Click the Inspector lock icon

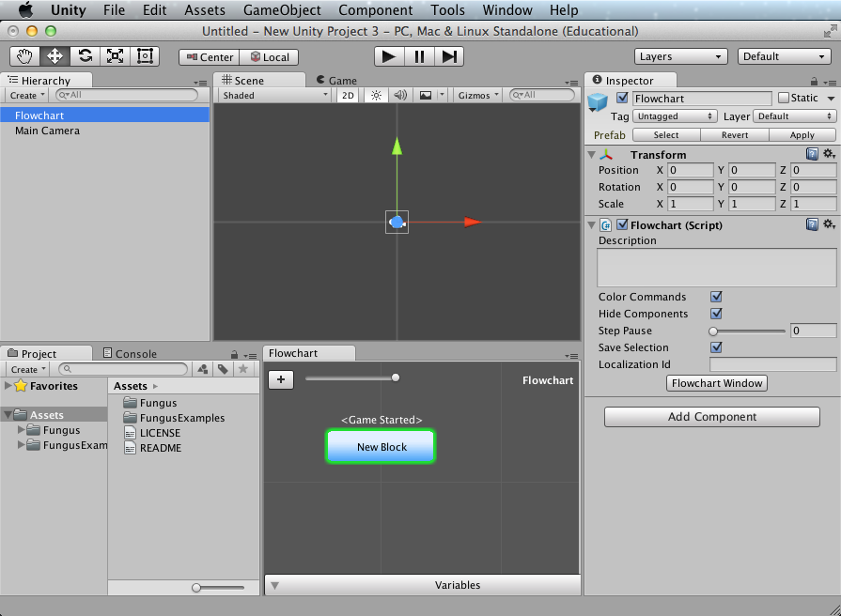pos(814,82)
